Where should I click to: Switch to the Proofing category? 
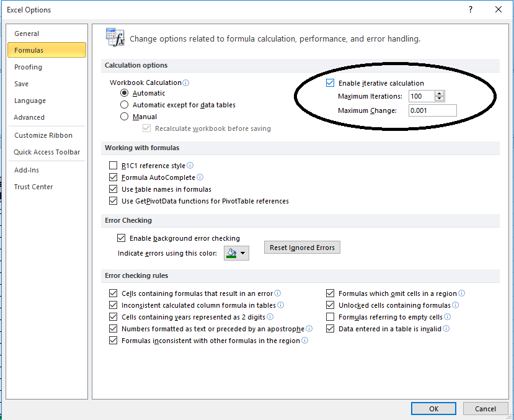pos(28,66)
